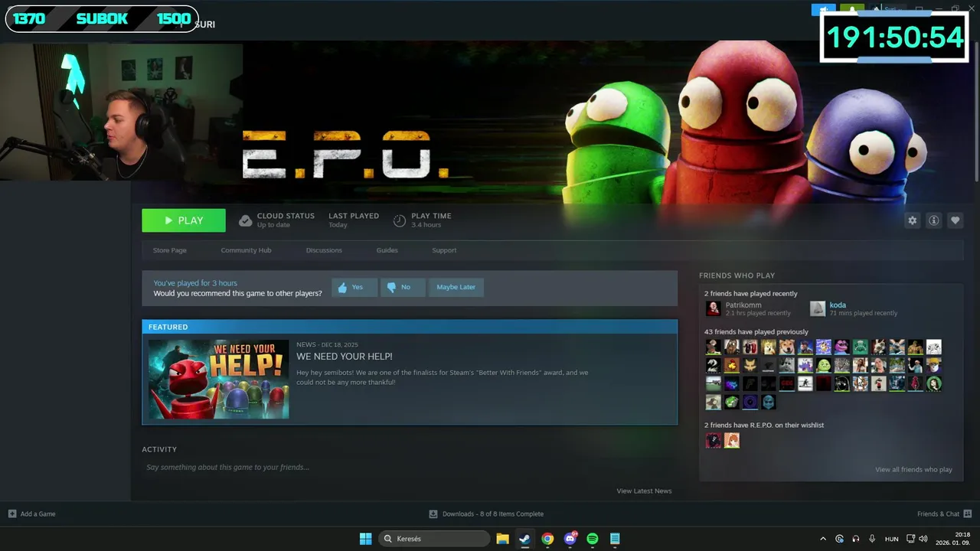Click the Downloads icon in bottom bar

point(433,514)
